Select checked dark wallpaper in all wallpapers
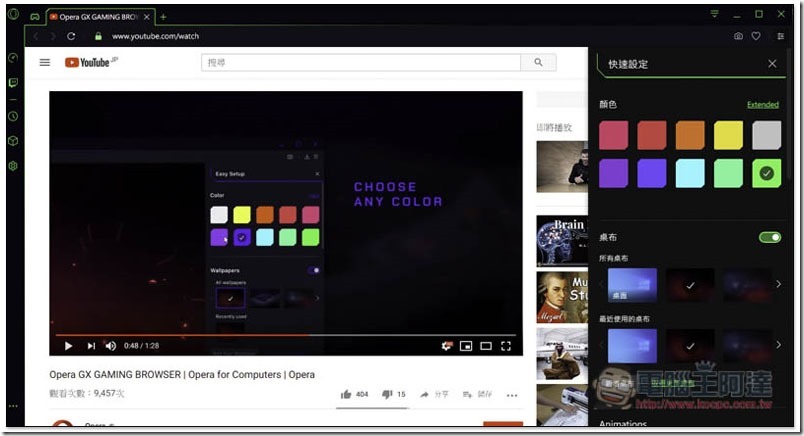Image resolution: width=804 pixels, height=436 pixels. point(690,285)
